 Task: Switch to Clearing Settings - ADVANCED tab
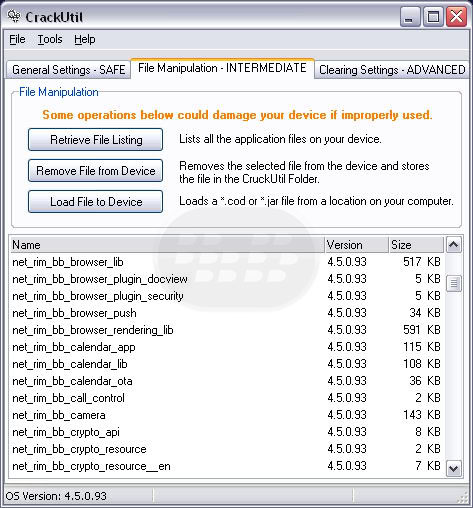pos(392,70)
